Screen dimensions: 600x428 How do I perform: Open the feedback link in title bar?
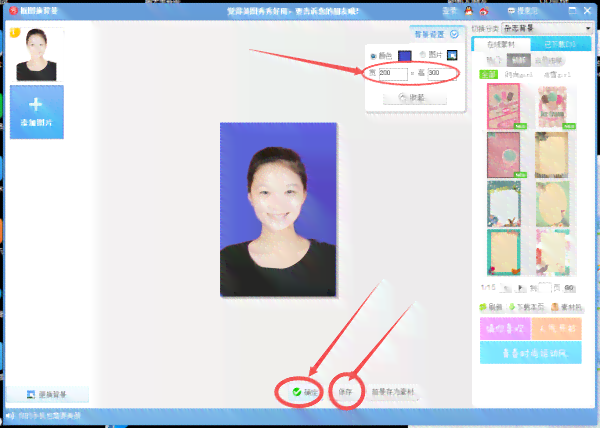[x=523, y=11]
